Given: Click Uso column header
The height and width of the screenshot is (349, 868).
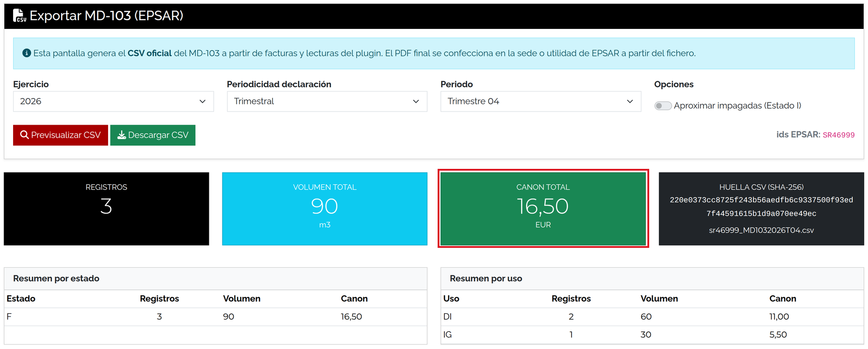Looking at the screenshot, I should click(x=451, y=298).
